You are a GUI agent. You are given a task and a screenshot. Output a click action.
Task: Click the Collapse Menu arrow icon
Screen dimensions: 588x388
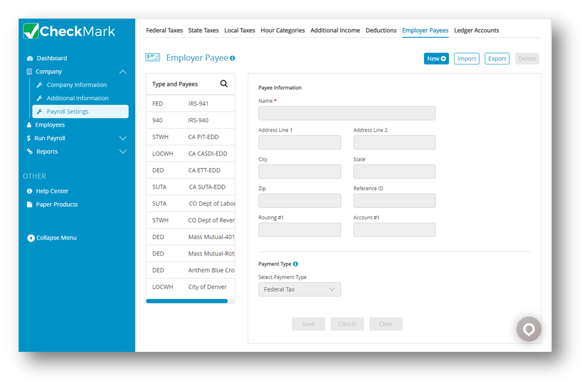coord(31,238)
